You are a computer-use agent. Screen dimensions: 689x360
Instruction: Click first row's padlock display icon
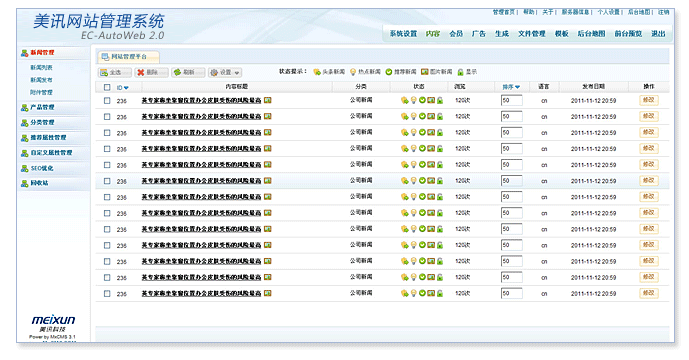click(x=440, y=101)
